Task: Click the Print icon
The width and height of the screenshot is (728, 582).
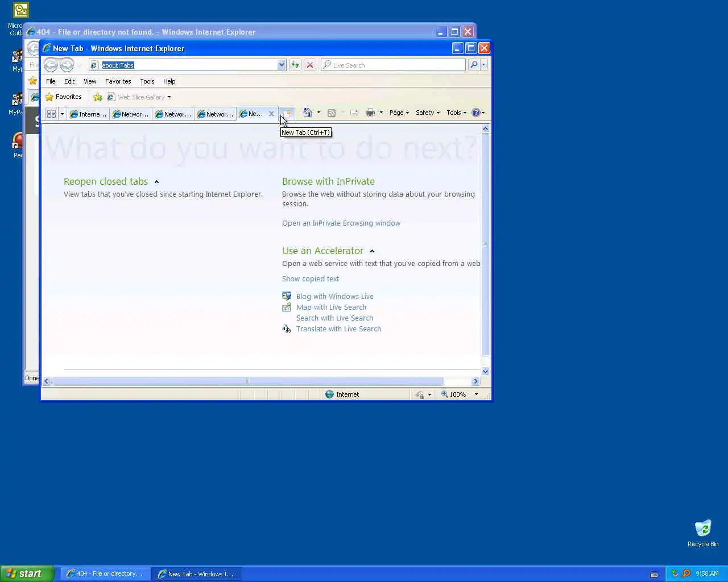Action: (370, 113)
